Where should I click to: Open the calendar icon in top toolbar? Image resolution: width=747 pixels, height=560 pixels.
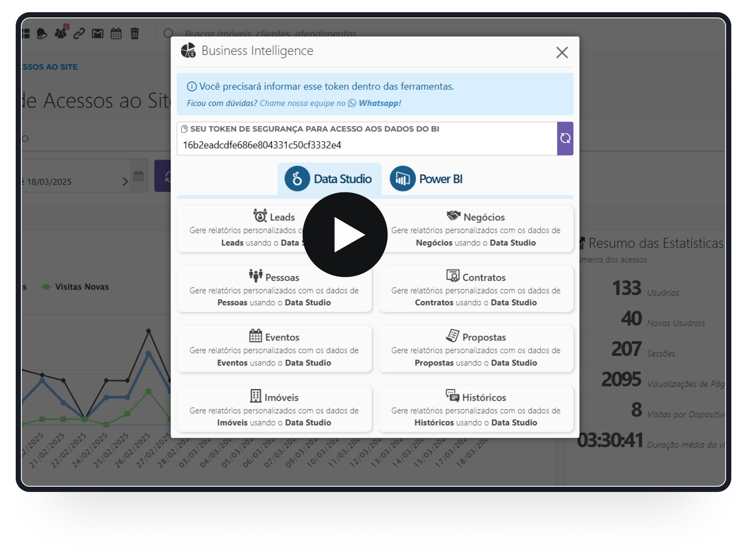116,34
